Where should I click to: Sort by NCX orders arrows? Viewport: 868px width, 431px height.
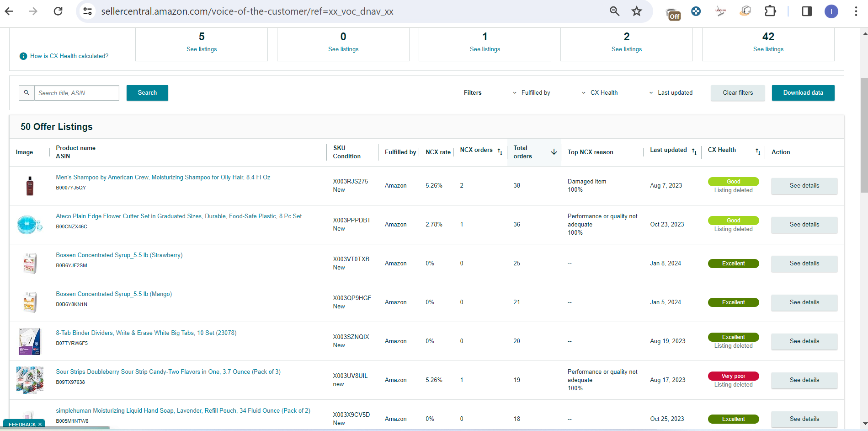coord(500,151)
